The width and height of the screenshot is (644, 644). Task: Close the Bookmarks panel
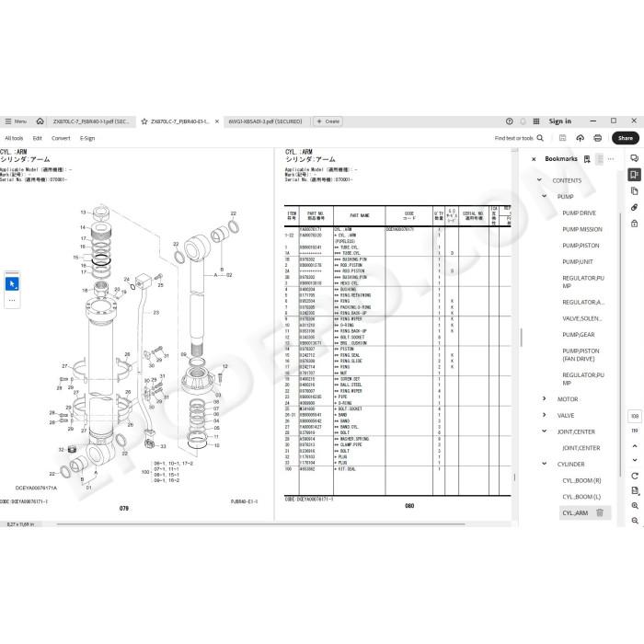coord(534,159)
